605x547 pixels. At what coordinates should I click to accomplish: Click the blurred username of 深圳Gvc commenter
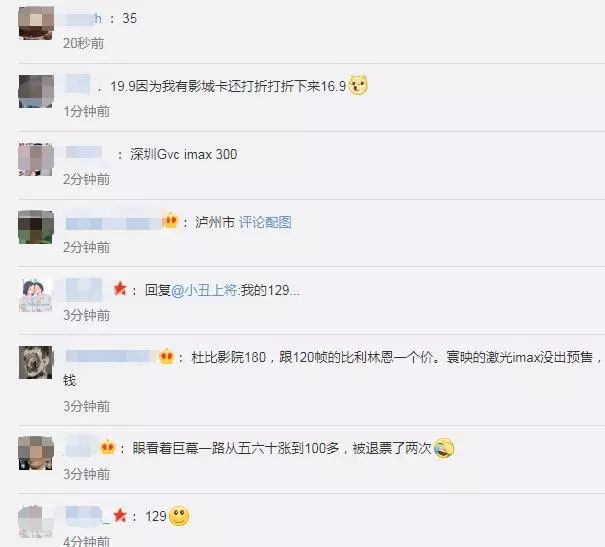(84, 152)
